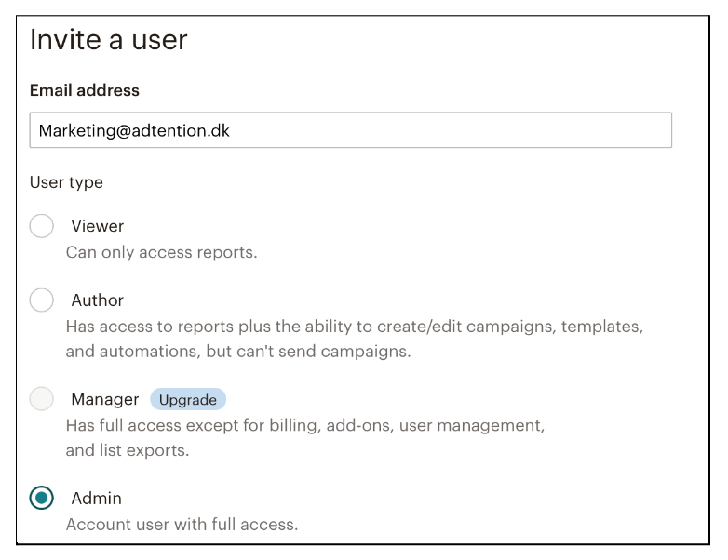Click the Viewer label text
Screen dimensions: 728x560
click(x=98, y=226)
